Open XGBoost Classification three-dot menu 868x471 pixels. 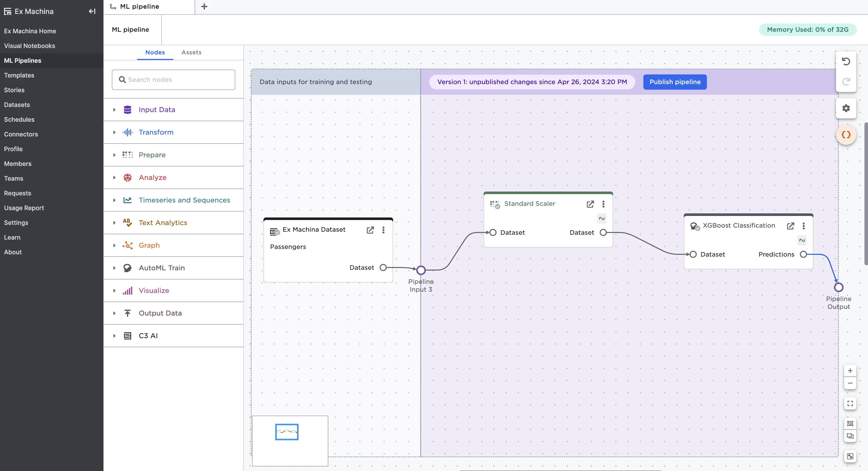pos(804,226)
